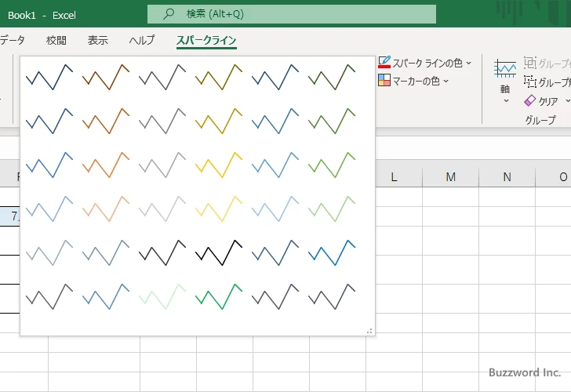Pick the dark olive-gold sparkline style in the first row
571x392 pixels.
219,77
